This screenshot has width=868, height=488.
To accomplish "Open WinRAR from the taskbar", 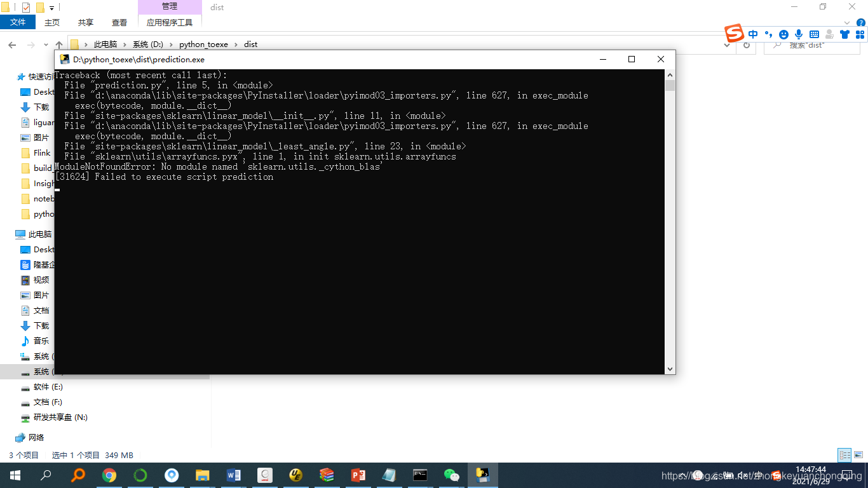I will pyautogui.click(x=327, y=475).
